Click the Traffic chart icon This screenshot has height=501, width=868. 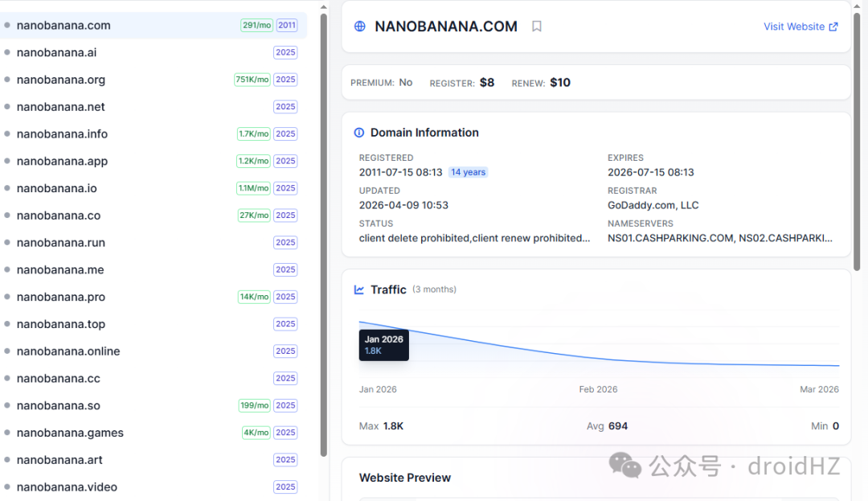(x=358, y=290)
